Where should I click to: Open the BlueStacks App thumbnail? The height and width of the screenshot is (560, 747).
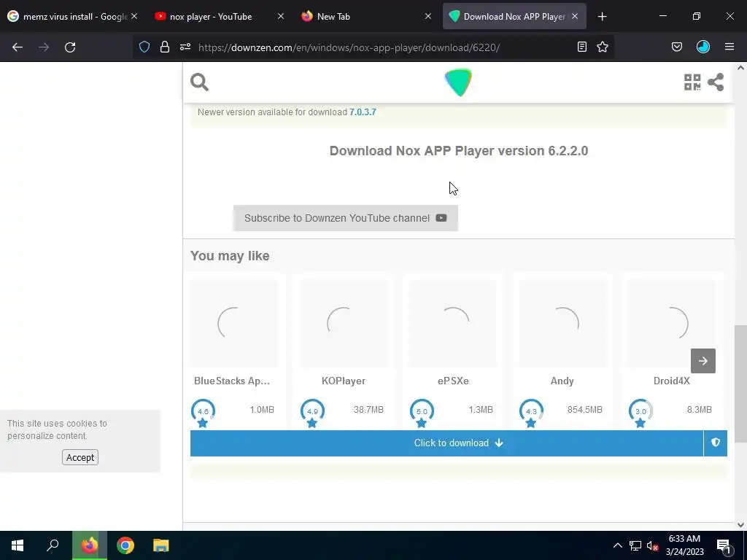pos(234,323)
